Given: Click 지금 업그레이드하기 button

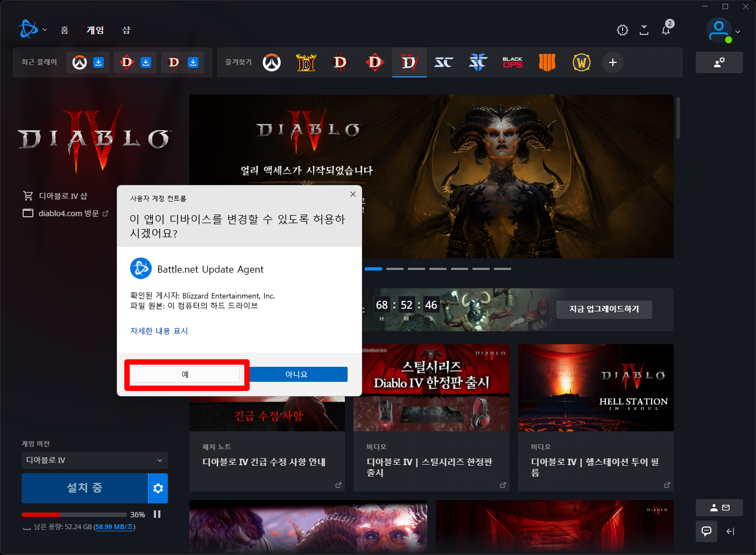Looking at the screenshot, I should tap(604, 309).
